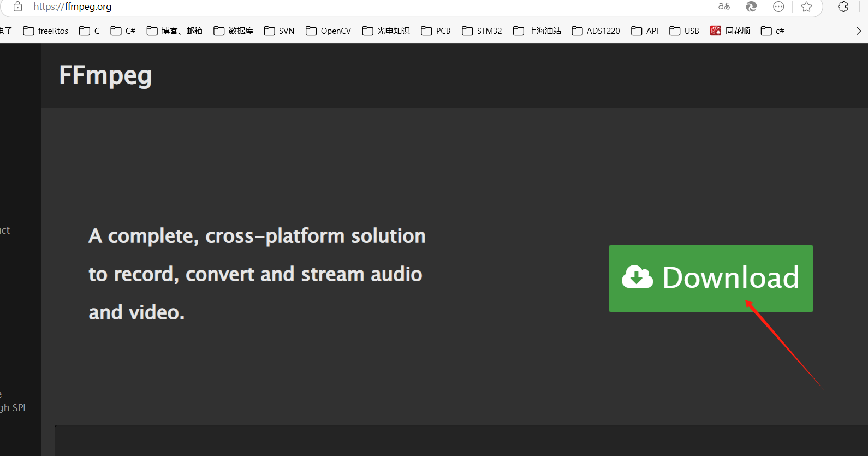Click the cloud download icon in Download button
The width and height of the screenshot is (868, 456).
[637, 277]
